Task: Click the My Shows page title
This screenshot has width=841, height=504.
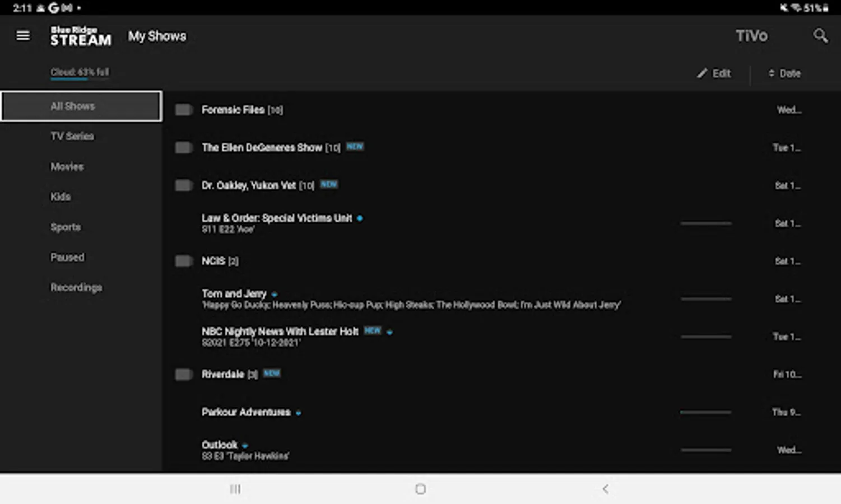Action: pos(157,36)
